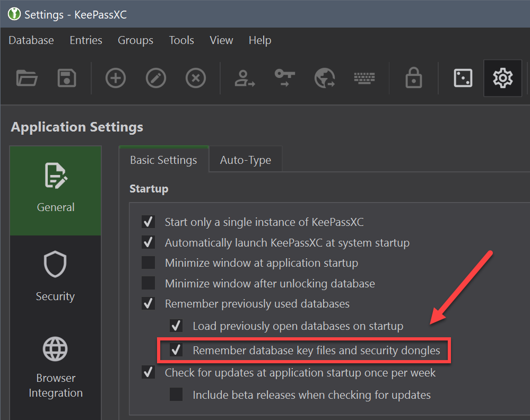The width and height of the screenshot is (530, 420).
Task: Select the General settings section
Action: tap(55, 190)
